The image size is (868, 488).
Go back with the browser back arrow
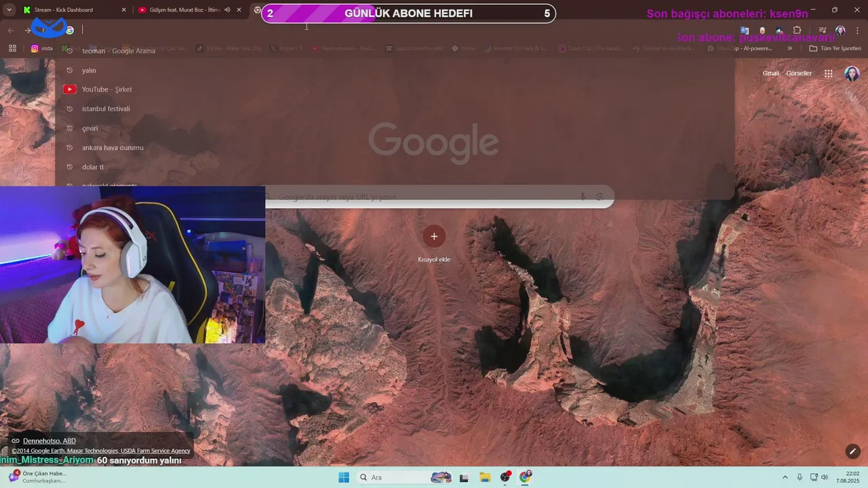[10, 30]
